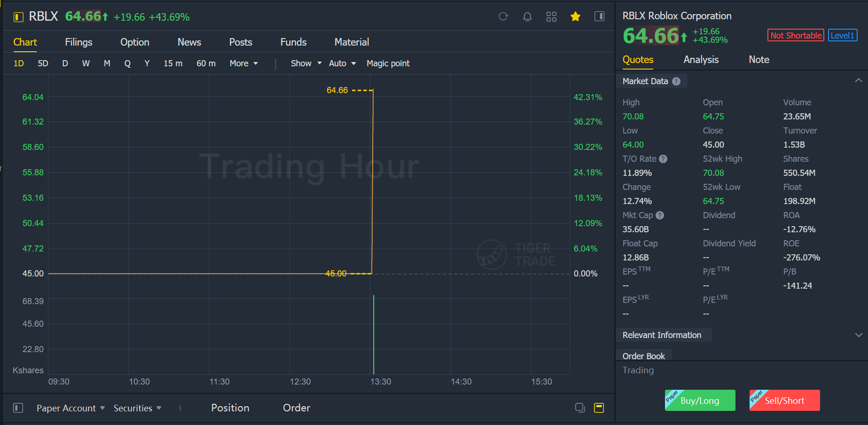
Task: Open the Show dropdown
Action: point(306,63)
